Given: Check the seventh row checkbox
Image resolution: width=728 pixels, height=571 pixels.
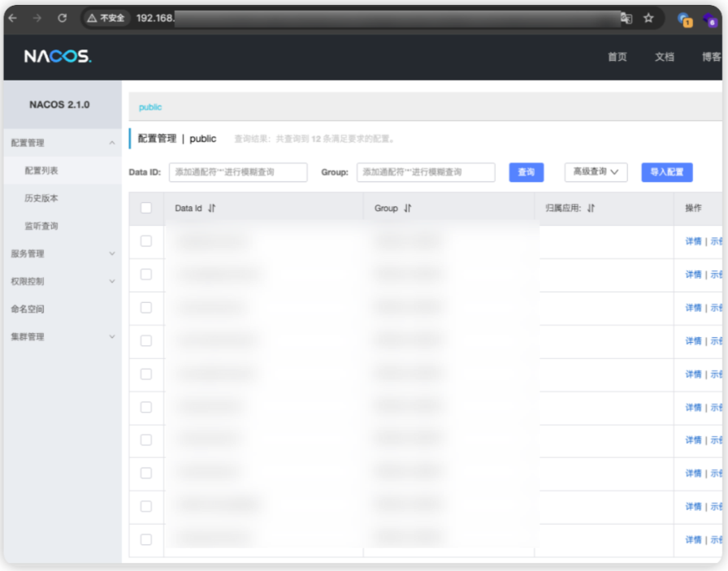Looking at the screenshot, I should (146, 440).
